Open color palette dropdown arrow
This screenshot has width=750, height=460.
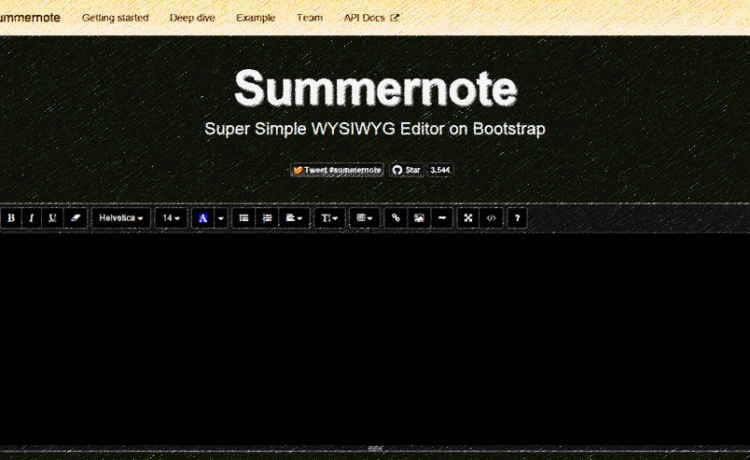pos(221,218)
